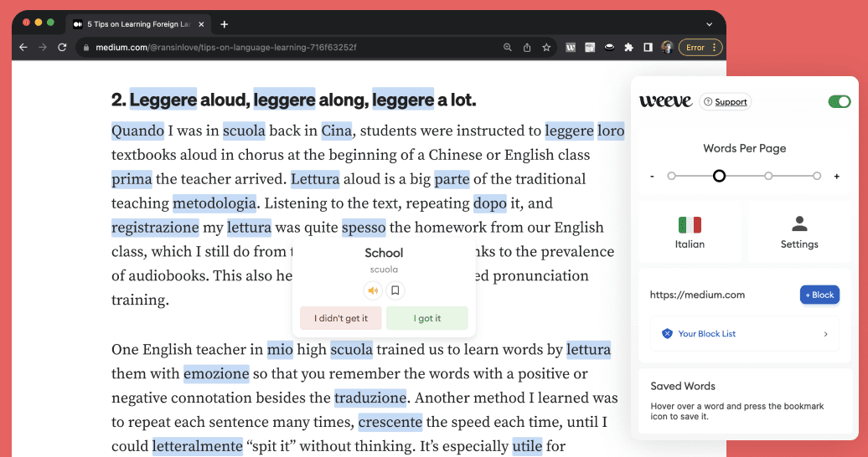Toggle the Chrome side panel
868x457 pixels.
tap(648, 48)
